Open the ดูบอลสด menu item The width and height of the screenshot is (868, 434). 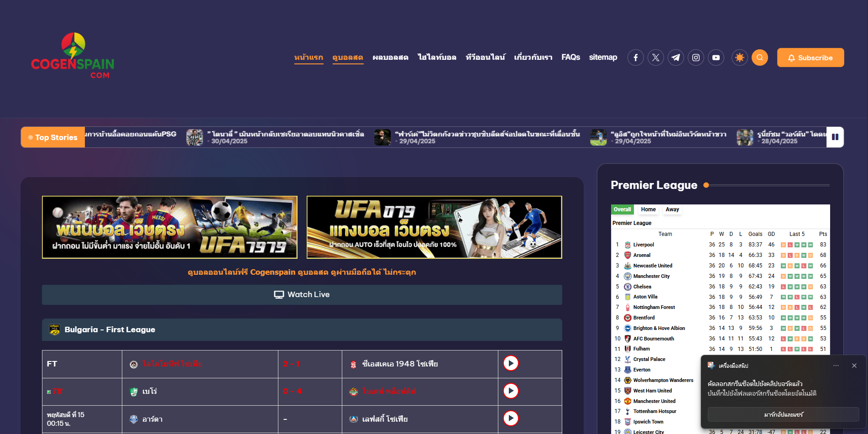click(348, 58)
